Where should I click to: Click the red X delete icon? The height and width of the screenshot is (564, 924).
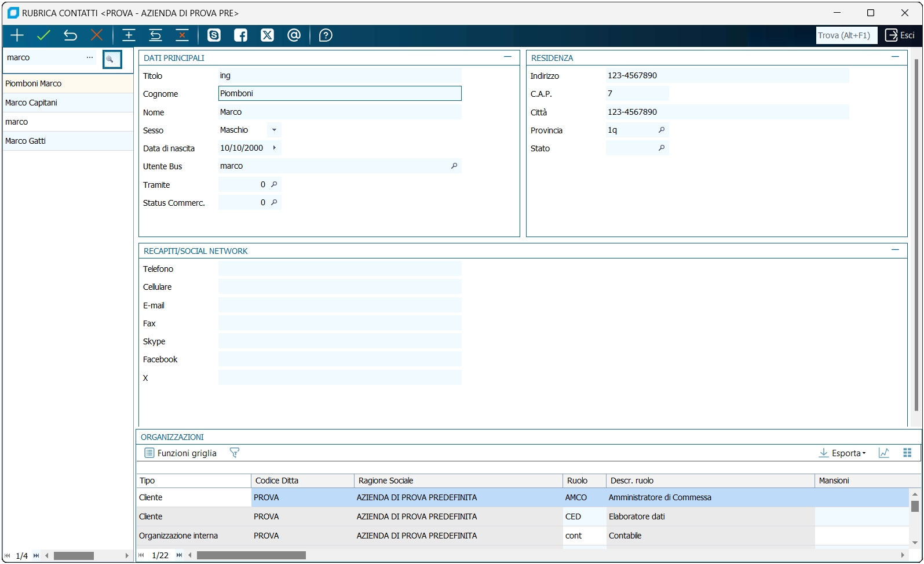[97, 35]
